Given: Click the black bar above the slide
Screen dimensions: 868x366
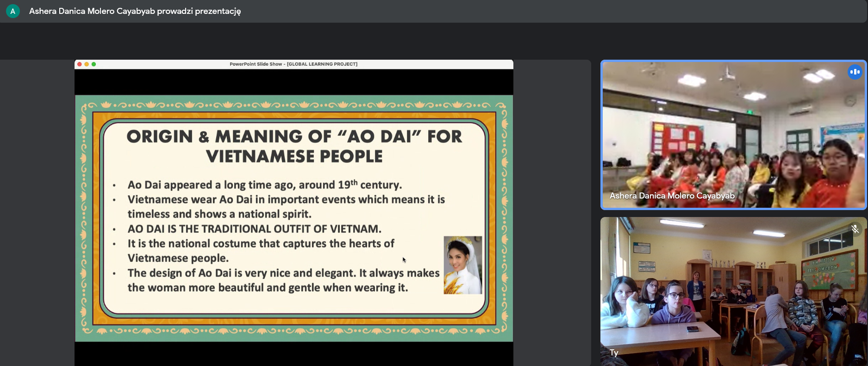Looking at the screenshot, I should click(x=294, y=82).
